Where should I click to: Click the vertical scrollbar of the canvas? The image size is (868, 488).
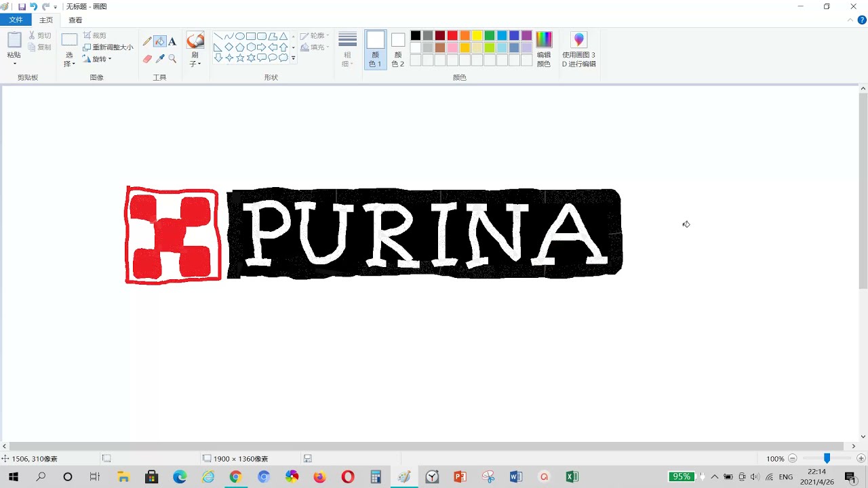[863, 190]
